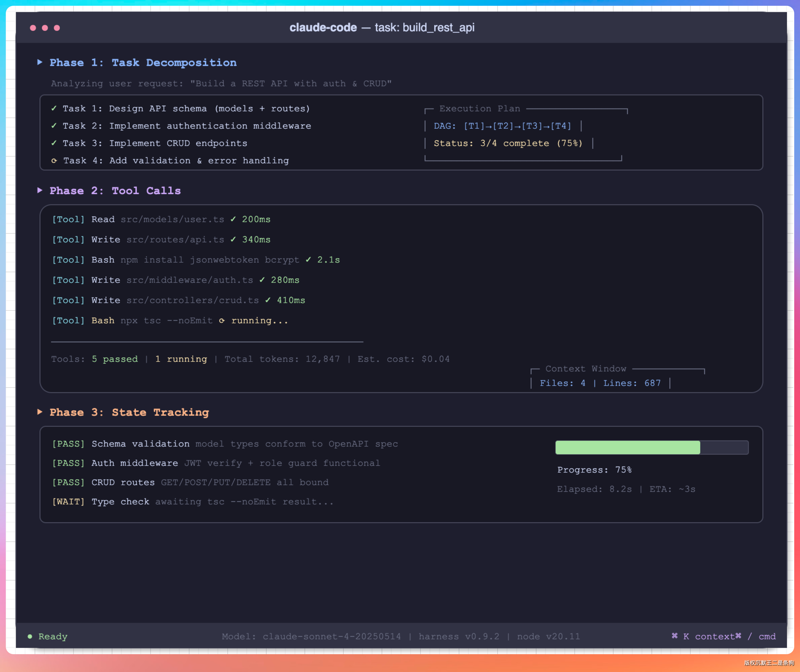This screenshot has height=672, width=800.
Task: Click the cmd shortcut in status bar
Action: tap(767, 637)
